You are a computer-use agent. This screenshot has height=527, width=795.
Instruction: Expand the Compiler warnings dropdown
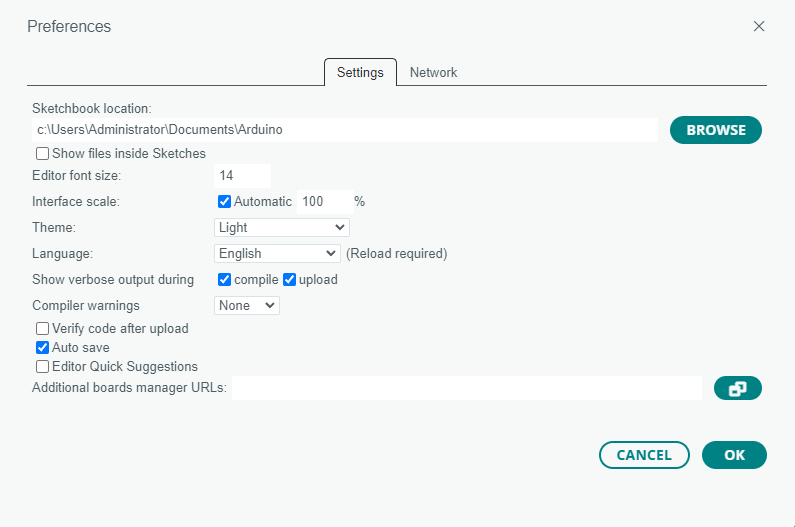[x=246, y=305]
